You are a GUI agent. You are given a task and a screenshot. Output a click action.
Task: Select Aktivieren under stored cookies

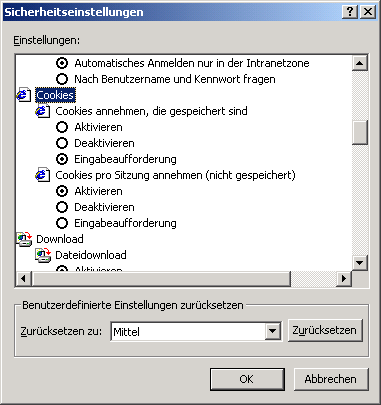point(62,127)
